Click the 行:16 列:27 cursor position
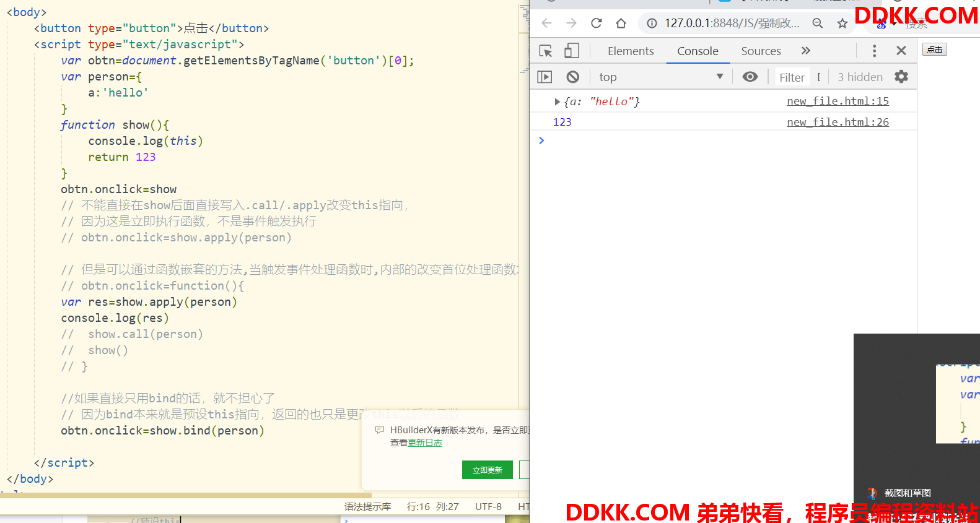 click(432, 506)
